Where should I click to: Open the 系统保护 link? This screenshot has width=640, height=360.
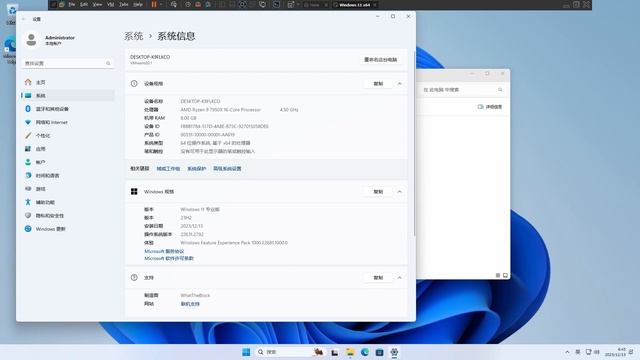pos(196,169)
